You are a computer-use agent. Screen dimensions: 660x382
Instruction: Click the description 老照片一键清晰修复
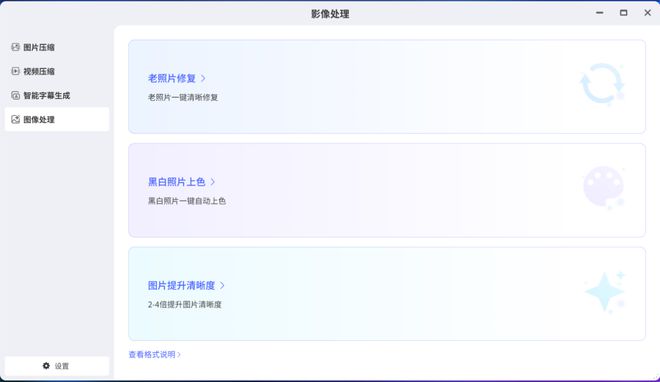(x=183, y=97)
